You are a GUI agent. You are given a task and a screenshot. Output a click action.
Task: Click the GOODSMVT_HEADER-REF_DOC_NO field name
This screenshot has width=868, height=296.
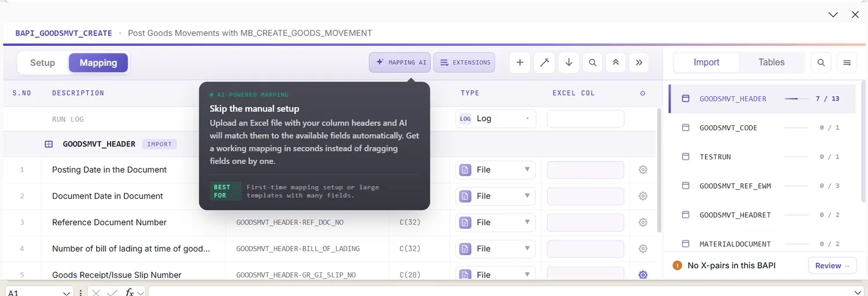click(x=290, y=222)
